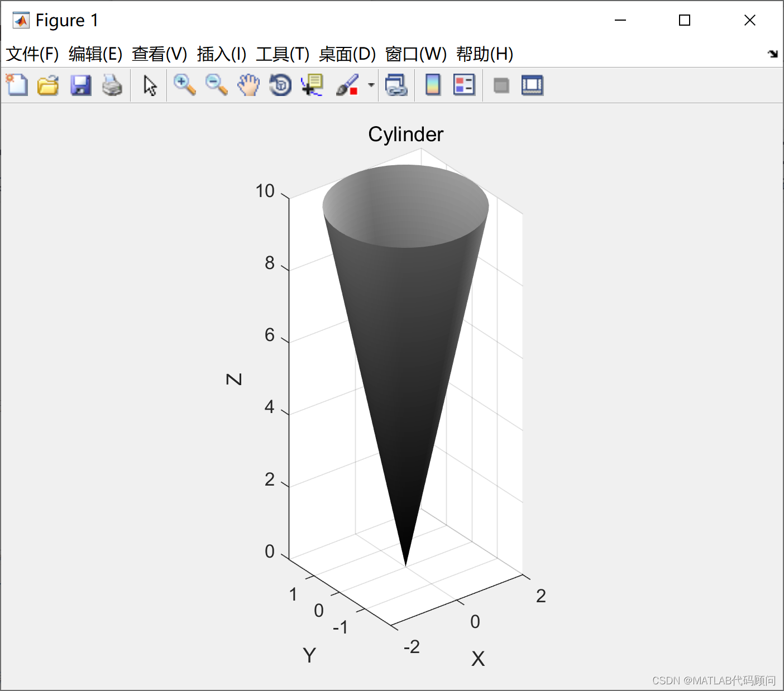Open the 插入(I) menu
This screenshot has height=691, width=784.
[x=222, y=54]
